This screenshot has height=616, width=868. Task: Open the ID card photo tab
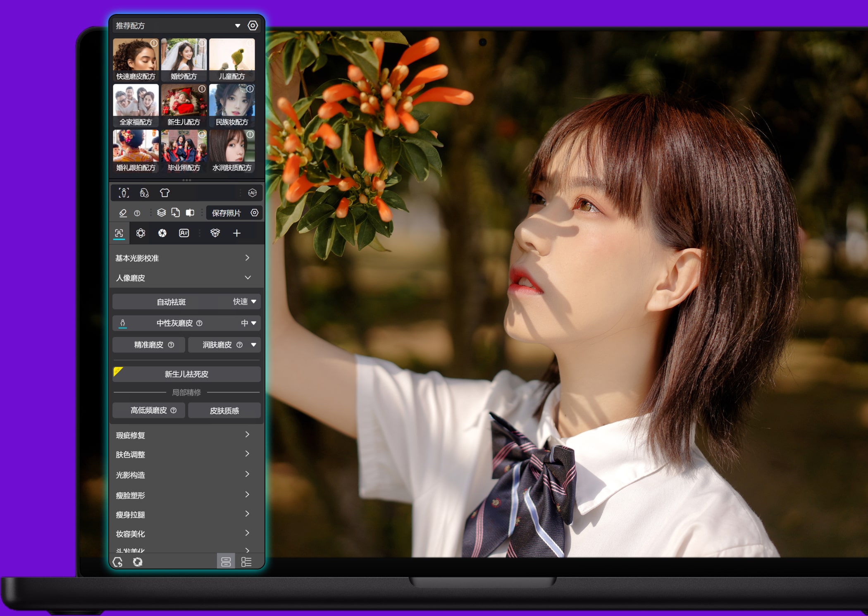pos(184,233)
